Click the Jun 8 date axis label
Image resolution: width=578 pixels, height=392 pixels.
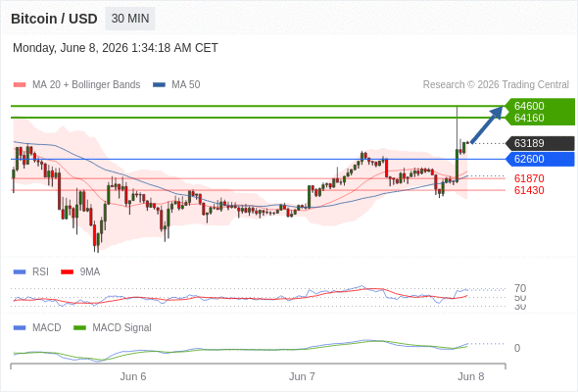[471, 376]
